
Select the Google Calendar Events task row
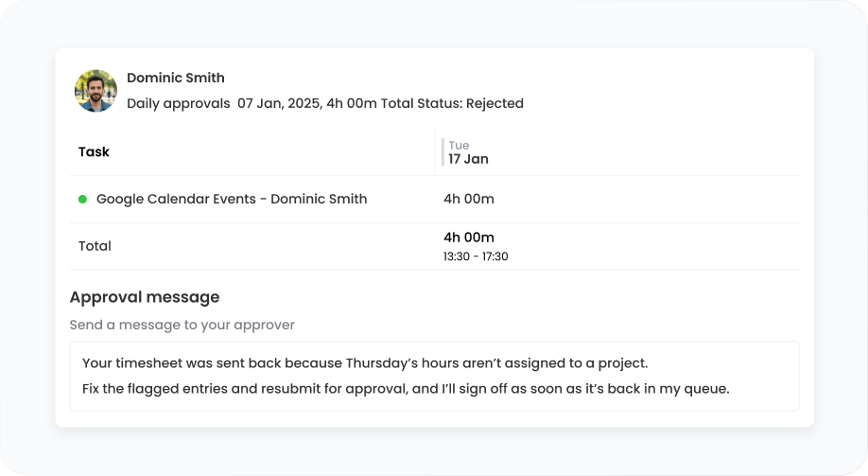(435, 200)
